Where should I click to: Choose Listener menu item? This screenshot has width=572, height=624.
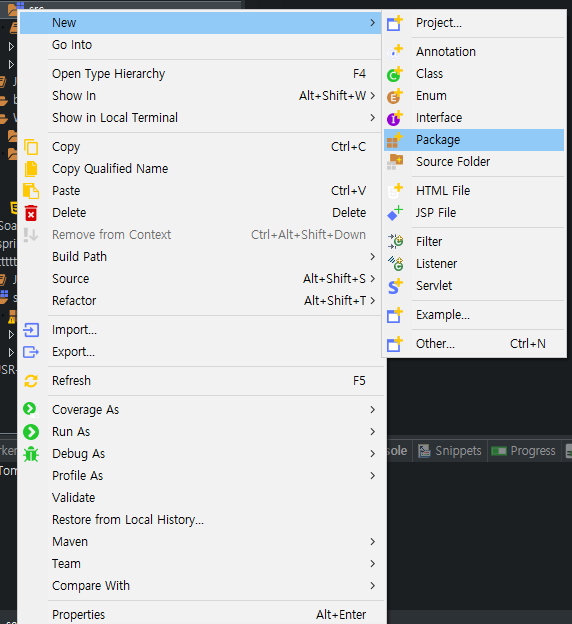pyautogui.click(x=474, y=263)
